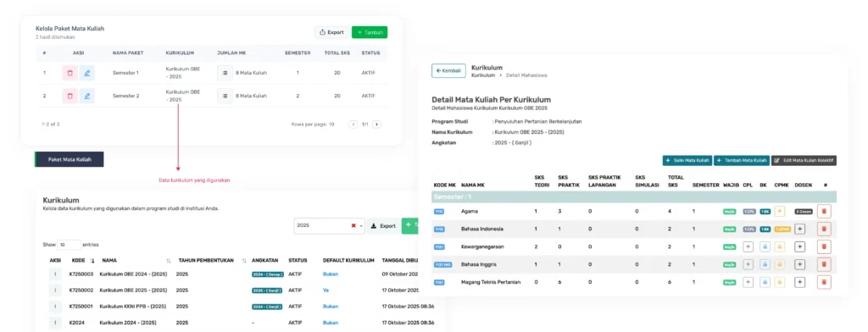Click Bukan link for K7250001 kurikulum

pos(331,306)
